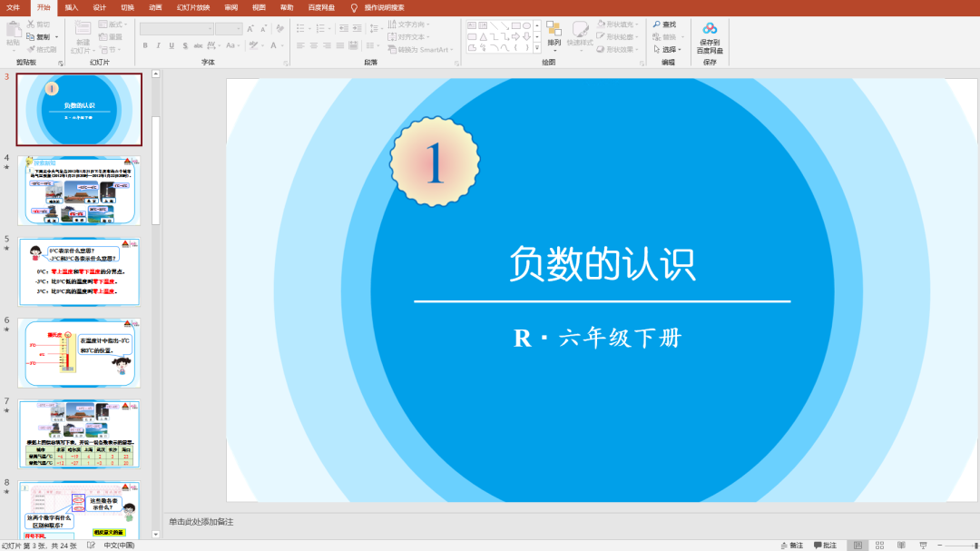Screen dimensions: 980x551
Task: Click the Italic formatting icon
Action: (x=158, y=44)
